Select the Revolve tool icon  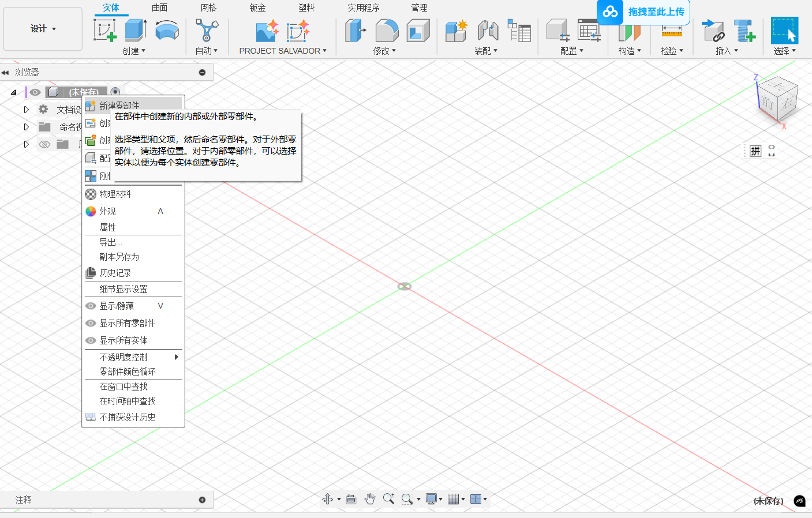pyautogui.click(x=167, y=30)
